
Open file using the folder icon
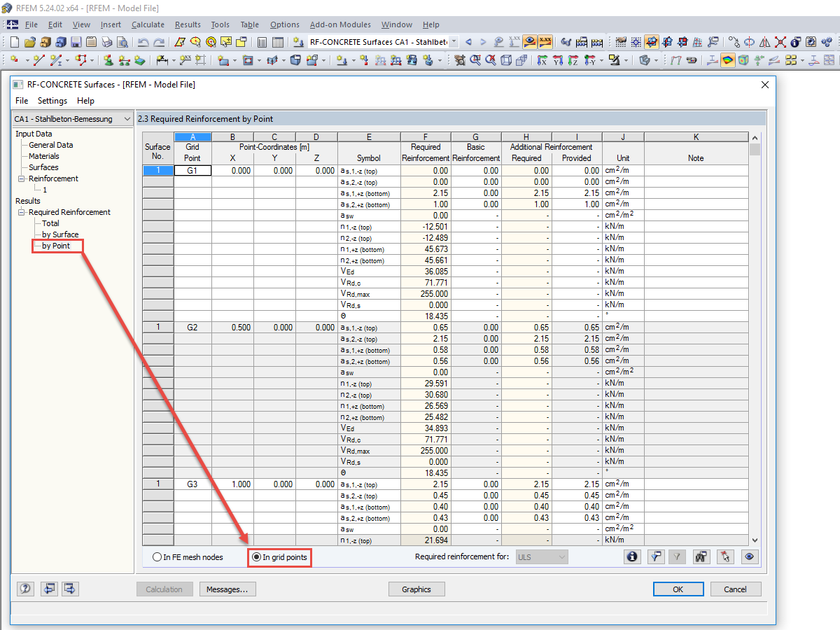coord(30,42)
